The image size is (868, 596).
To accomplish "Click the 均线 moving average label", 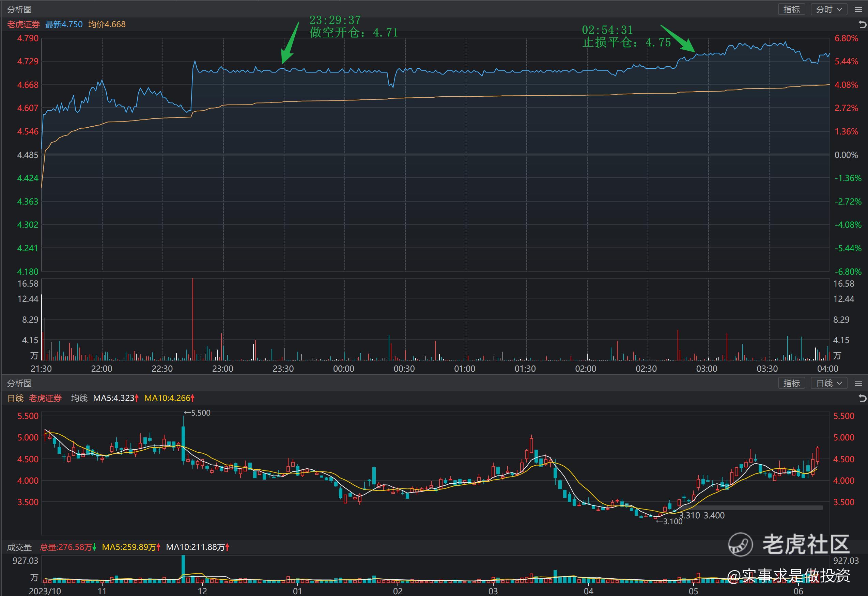I will tap(79, 398).
